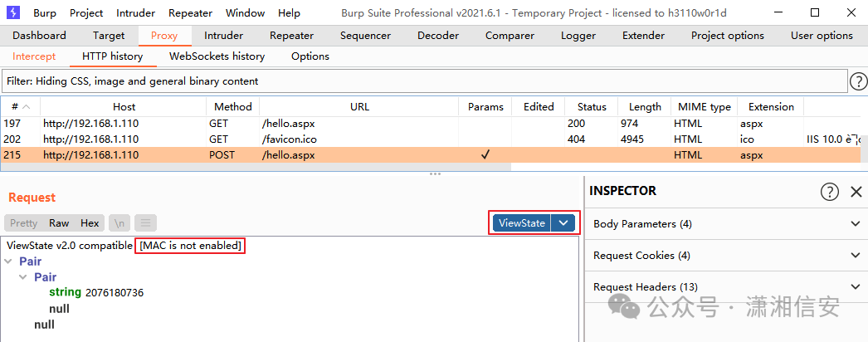Sort history by URL column header
Viewport: 868px width, 342px height.
[359, 107]
